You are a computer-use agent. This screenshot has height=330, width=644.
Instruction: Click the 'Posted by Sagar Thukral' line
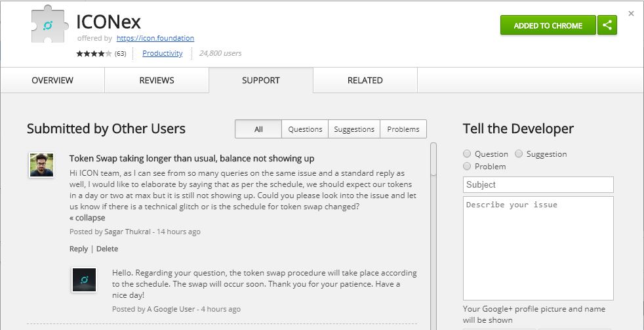coord(134,232)
